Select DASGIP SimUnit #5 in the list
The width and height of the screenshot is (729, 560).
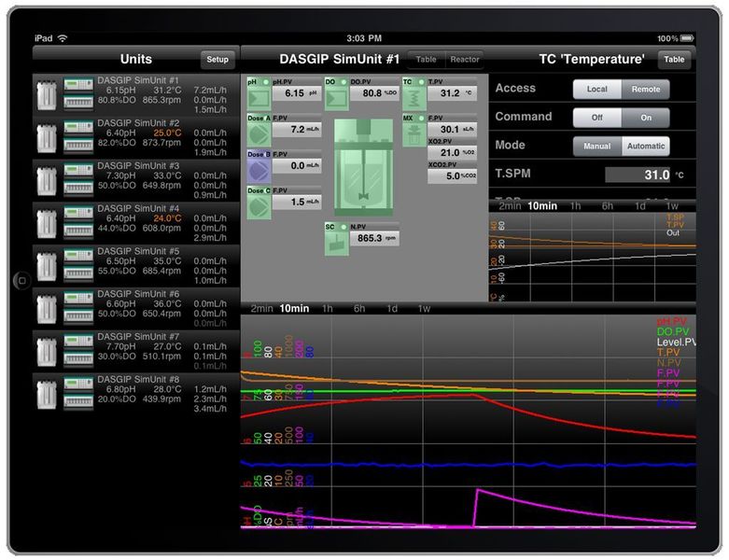click(x=136, y=266)
